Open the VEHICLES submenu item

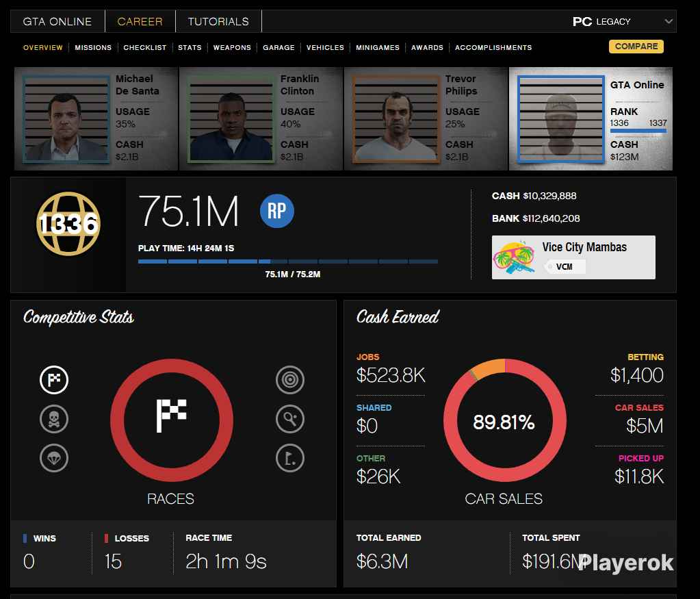[x=325, y=47]
